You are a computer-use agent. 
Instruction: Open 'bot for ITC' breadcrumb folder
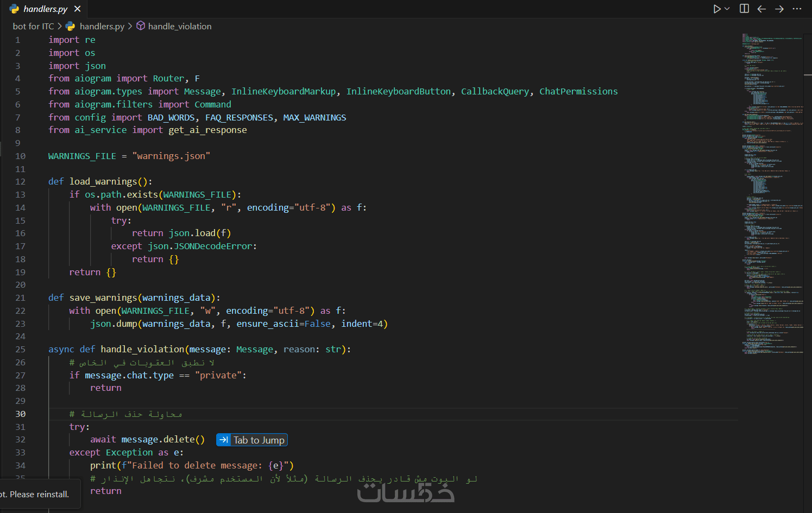click(x=33, y=26)
